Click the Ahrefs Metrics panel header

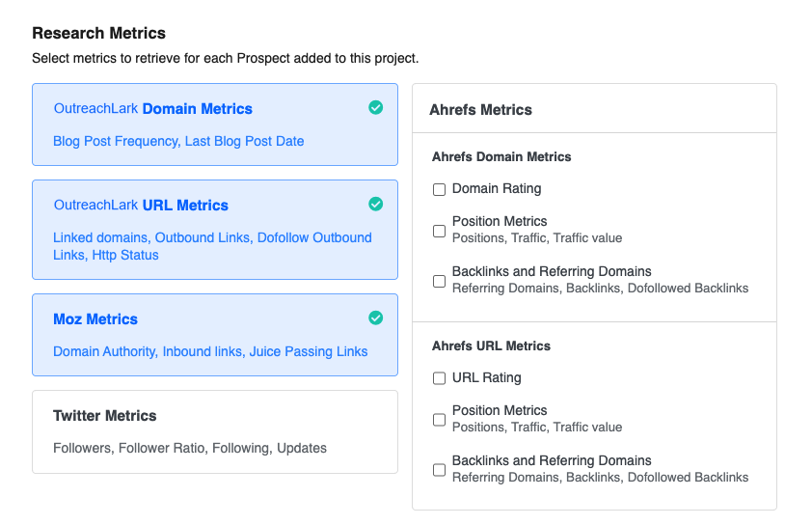(x=594, y=109)
